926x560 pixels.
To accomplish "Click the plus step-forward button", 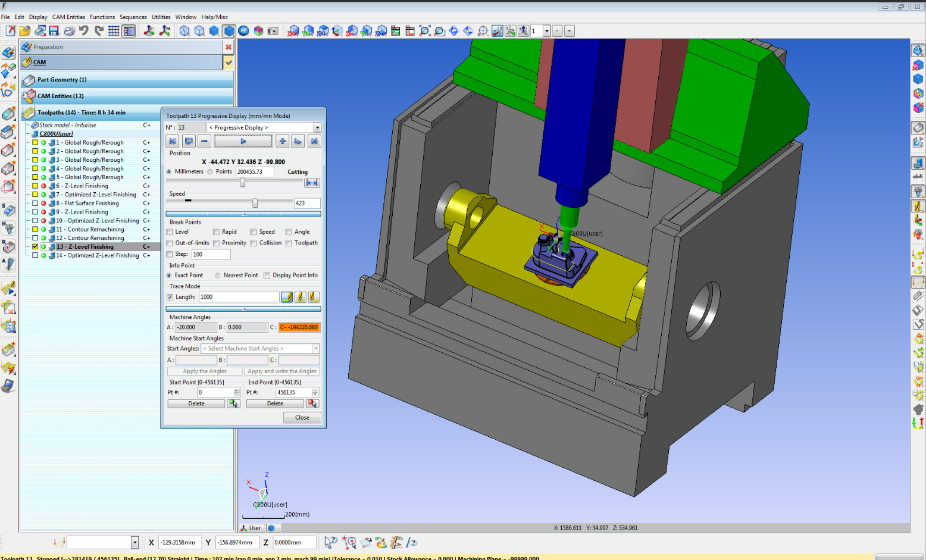I will pos(282,141).
